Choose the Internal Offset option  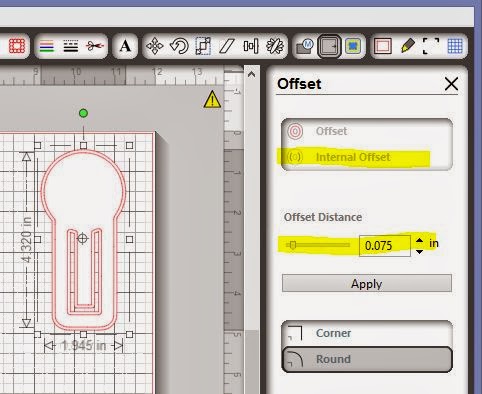(367, 157)
